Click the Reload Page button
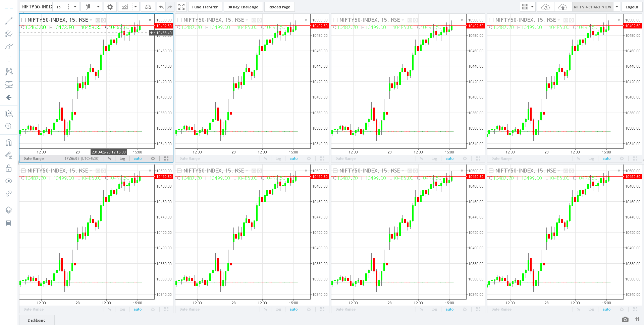 pyautogui.click(x=279, y=7)
